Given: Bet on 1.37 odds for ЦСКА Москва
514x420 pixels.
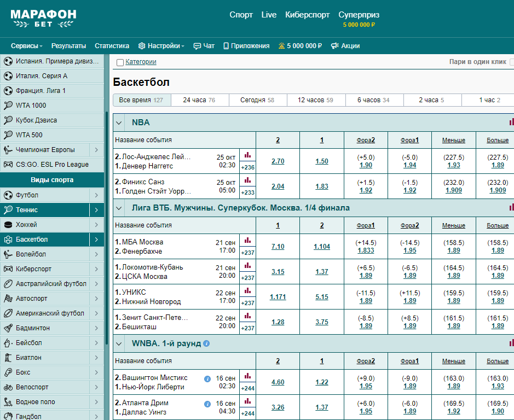Looking at the screenshot, I should click(322, 272).
